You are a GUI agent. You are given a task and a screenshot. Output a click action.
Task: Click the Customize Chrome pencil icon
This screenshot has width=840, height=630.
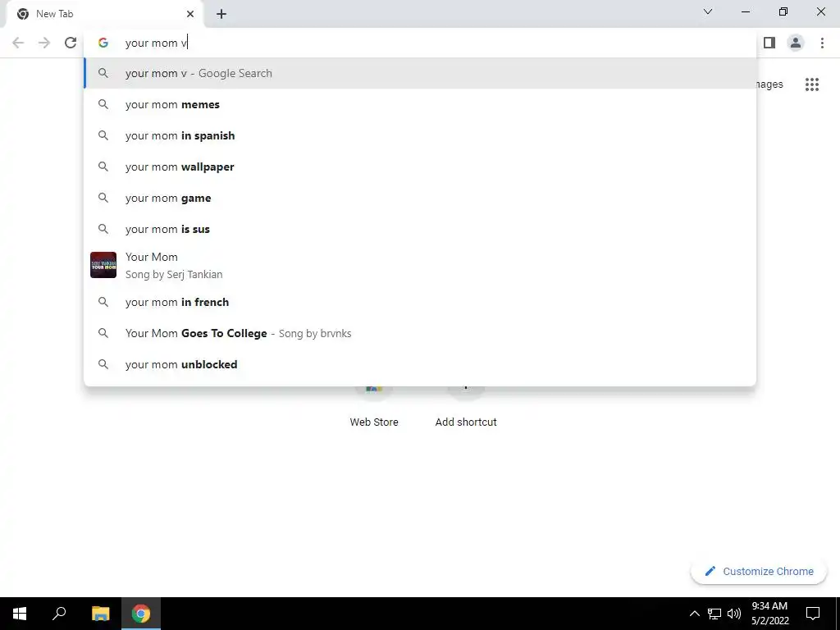710,571
